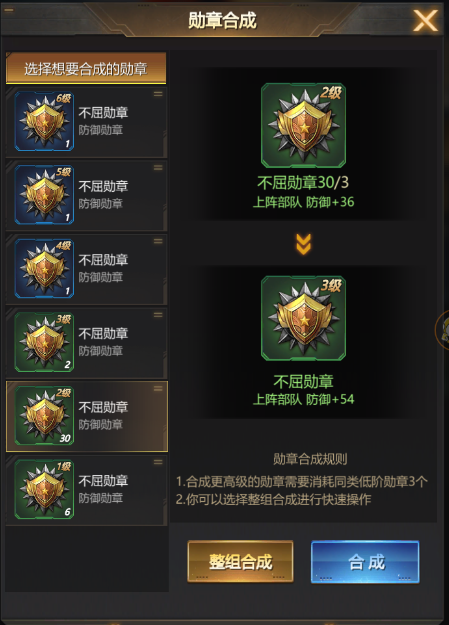
Task: Open the menu handle on 6级 row
Action: pos(158,94)
